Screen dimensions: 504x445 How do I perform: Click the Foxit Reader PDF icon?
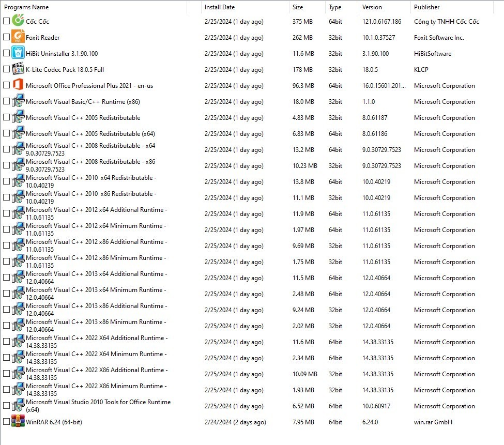[x=18, y=37]
